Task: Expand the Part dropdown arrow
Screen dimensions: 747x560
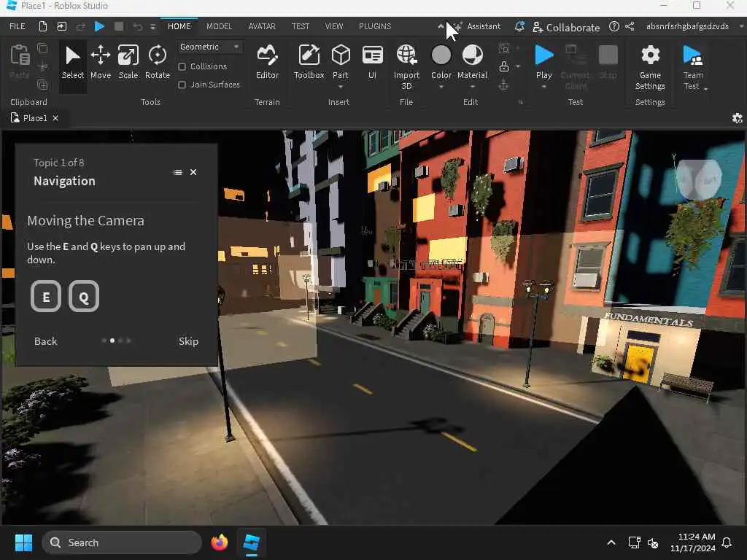Action: click(340, 87)
